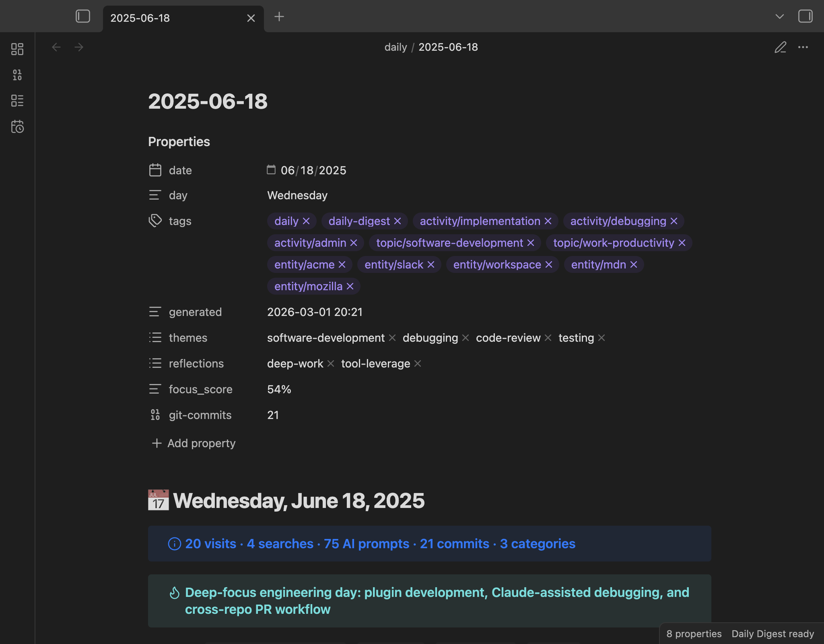The image size is (824, 644).
Task: Delete the deep-work reflection
Action: [x=331, y=363]
